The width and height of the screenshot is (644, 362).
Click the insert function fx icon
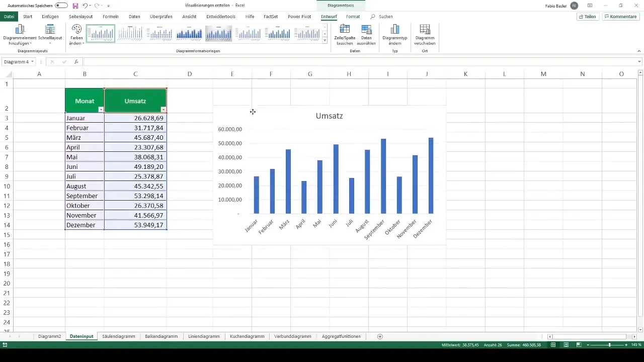(76, 62)
